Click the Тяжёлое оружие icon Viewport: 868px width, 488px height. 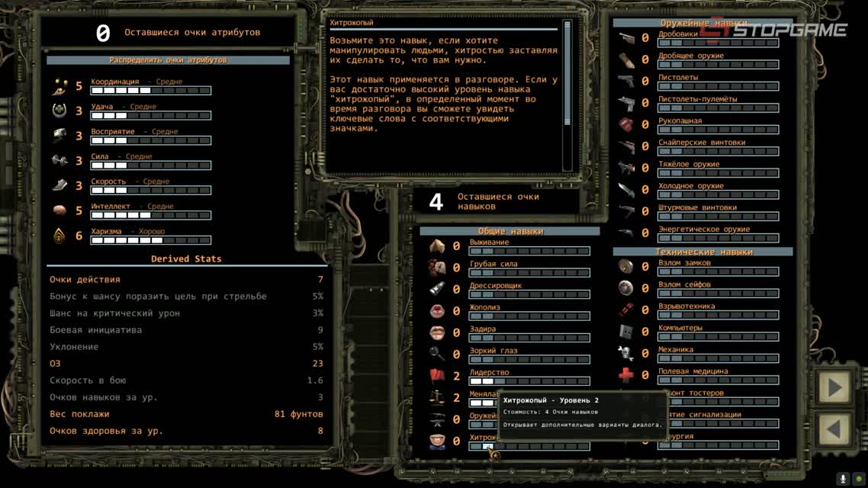(626, 168)
